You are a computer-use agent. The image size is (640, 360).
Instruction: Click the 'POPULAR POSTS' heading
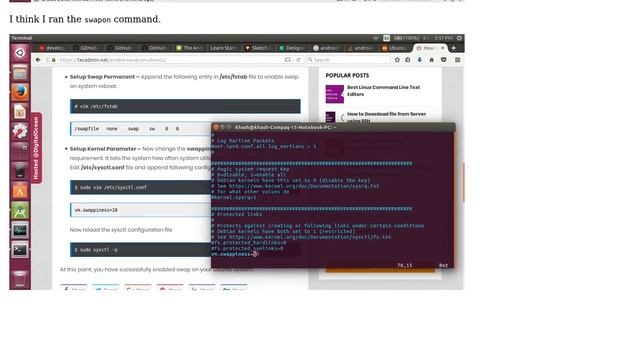coord(347,76)
